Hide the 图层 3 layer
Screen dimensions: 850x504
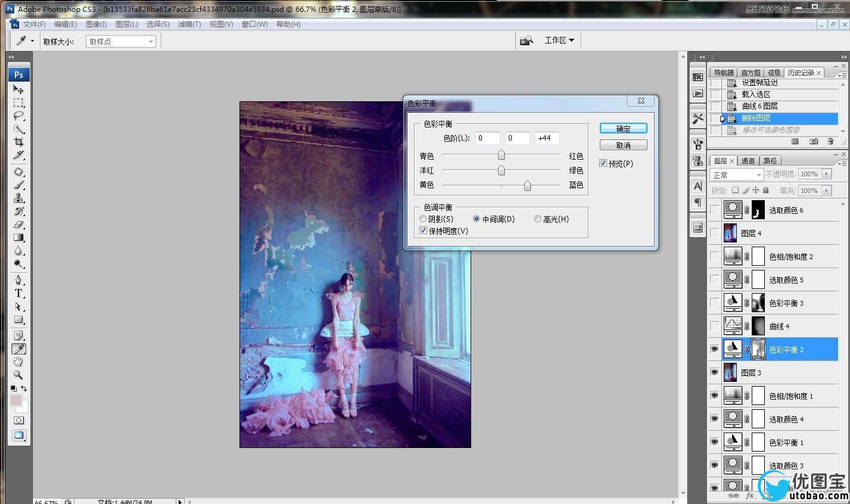[x=714, y=372]
